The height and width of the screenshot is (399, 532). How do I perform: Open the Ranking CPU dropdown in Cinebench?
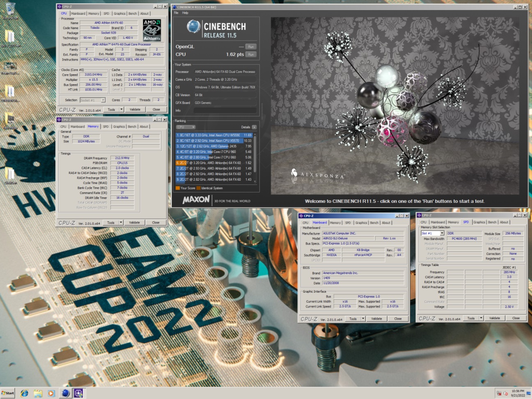(x=186, y=127)
